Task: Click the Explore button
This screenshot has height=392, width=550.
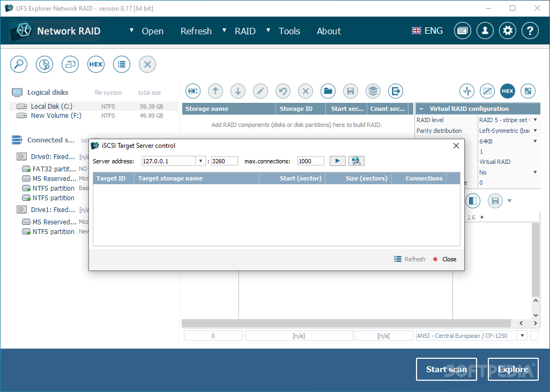Action: [x=513, y=369]
